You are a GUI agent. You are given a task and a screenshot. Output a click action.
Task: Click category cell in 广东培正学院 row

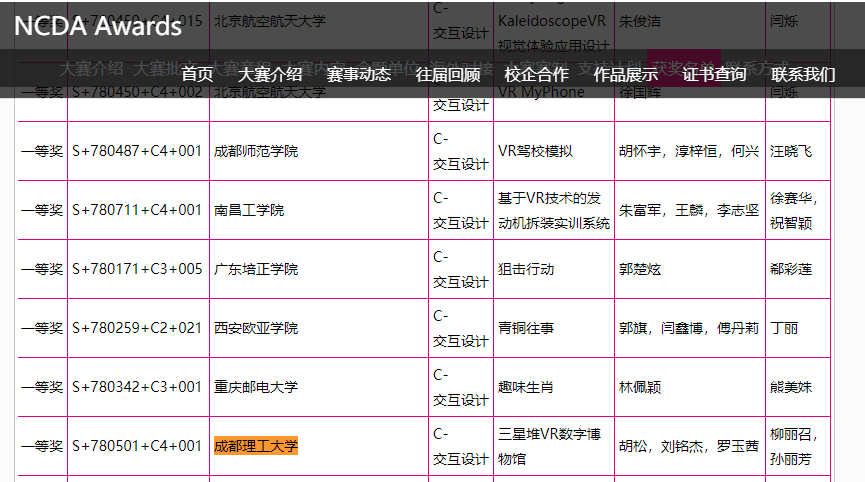(461, 269)
